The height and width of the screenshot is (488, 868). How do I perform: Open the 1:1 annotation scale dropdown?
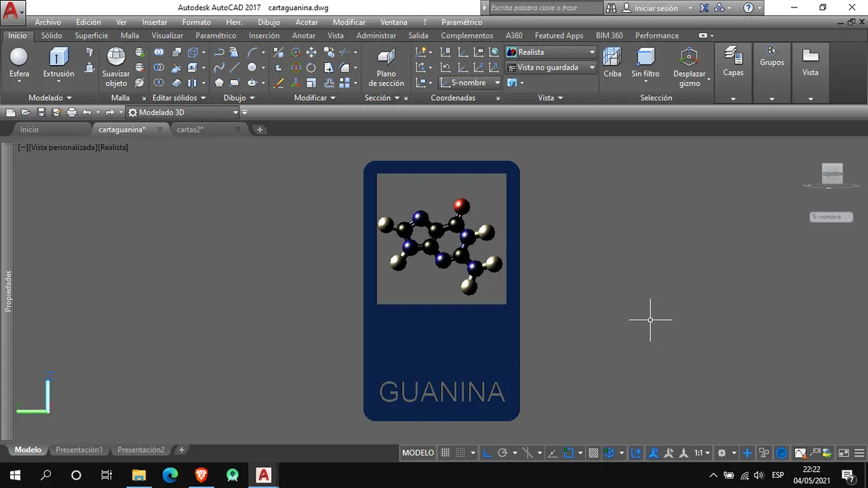pos(702,453)
